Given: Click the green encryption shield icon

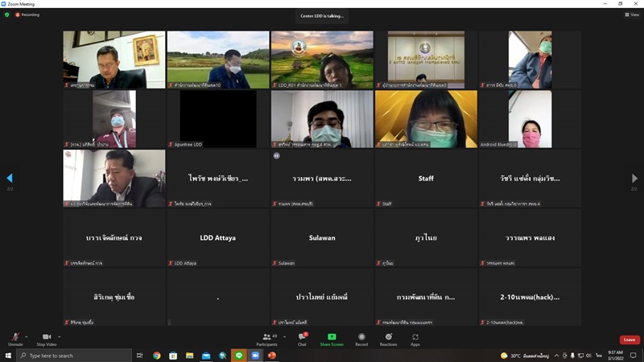Looking at the screenshot, I should coord(7,14).
